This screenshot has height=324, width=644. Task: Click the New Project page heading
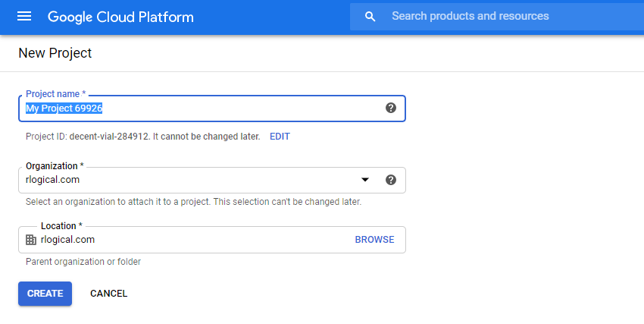coord(55,53)
